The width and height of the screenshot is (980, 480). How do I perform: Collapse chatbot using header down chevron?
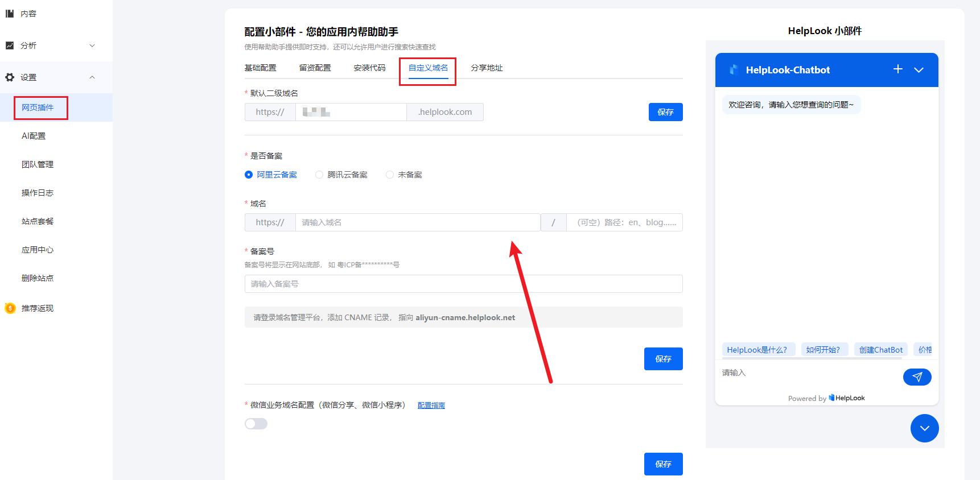tap(919, 70)
